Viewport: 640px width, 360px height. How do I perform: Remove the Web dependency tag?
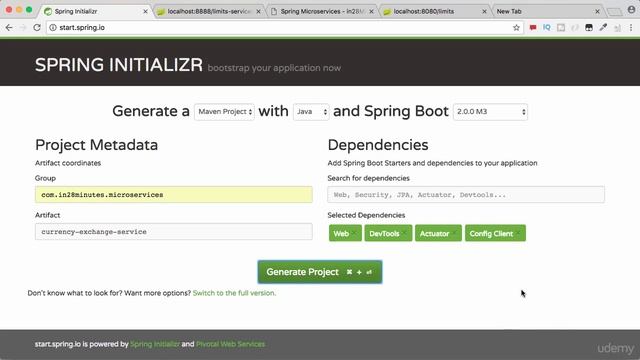pyautogui.click(x=354, y=233)
